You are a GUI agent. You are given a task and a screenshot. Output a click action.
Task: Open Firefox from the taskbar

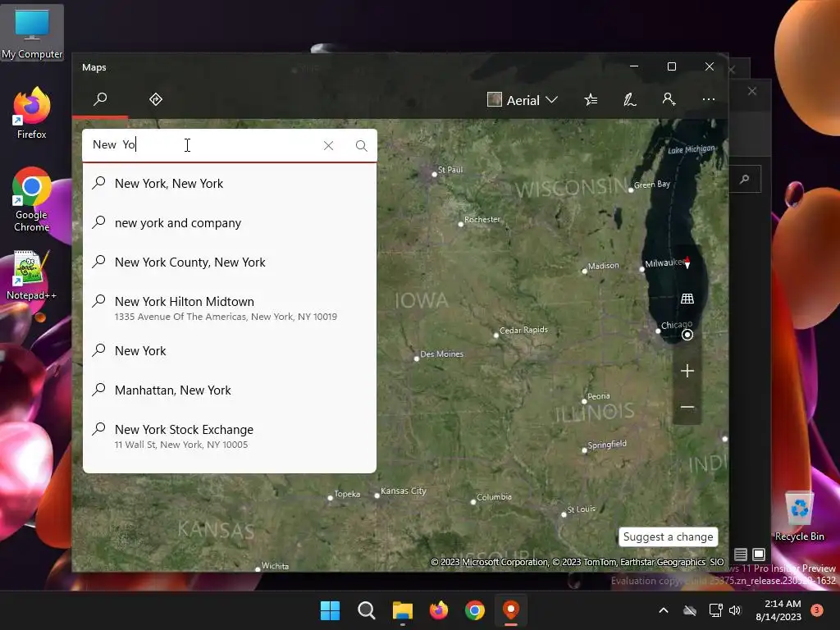439,610
